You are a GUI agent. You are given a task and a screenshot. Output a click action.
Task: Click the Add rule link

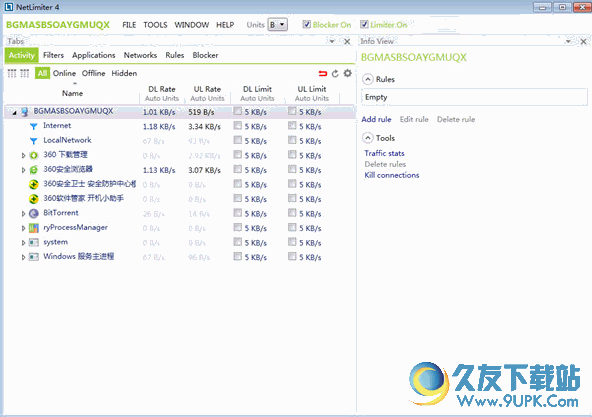376,119
